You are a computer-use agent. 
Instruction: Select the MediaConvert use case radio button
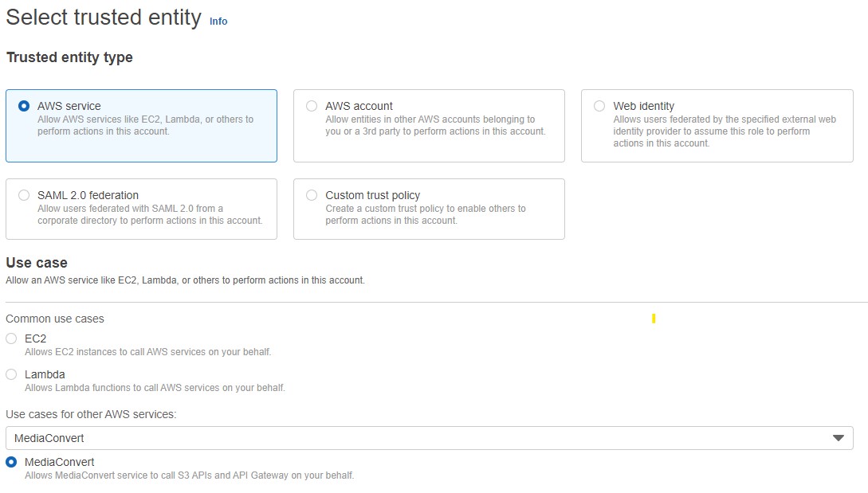click(x=11, y=462)
